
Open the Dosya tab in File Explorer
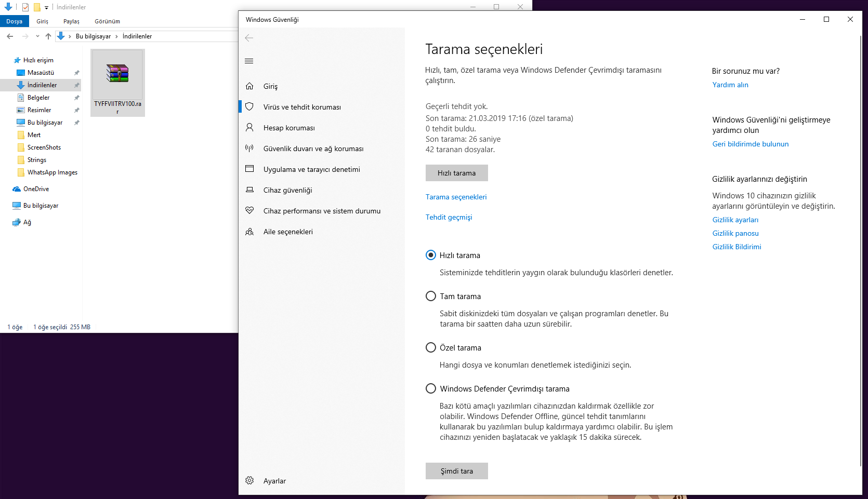pyautogui.click(x=15, y=21)
